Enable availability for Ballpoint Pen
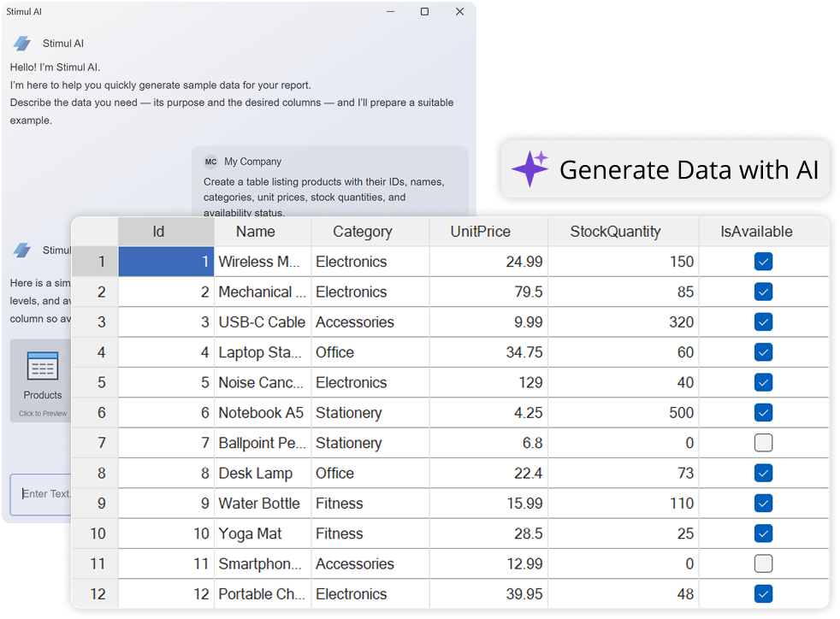The image size is (840, 619). tap(763, 443)
